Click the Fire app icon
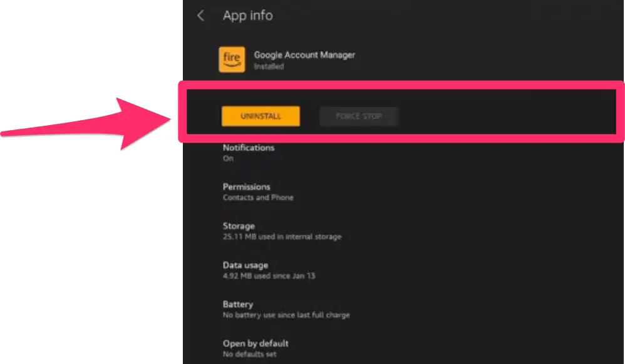625x364 pixels. point(232,59)
